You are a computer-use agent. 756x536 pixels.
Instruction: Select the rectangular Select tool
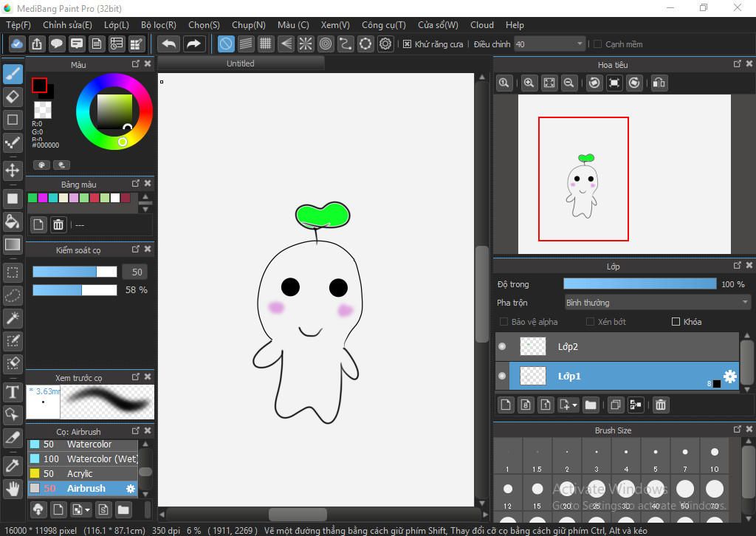point(13,273)
